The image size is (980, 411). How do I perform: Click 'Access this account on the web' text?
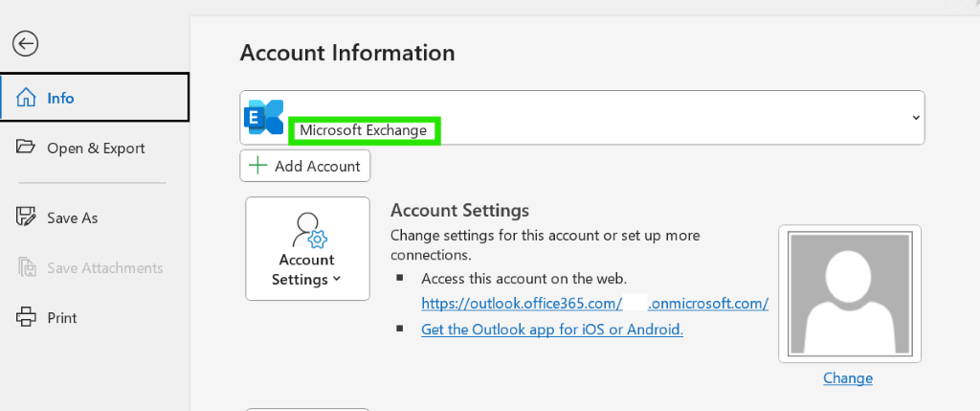[523, 278]
